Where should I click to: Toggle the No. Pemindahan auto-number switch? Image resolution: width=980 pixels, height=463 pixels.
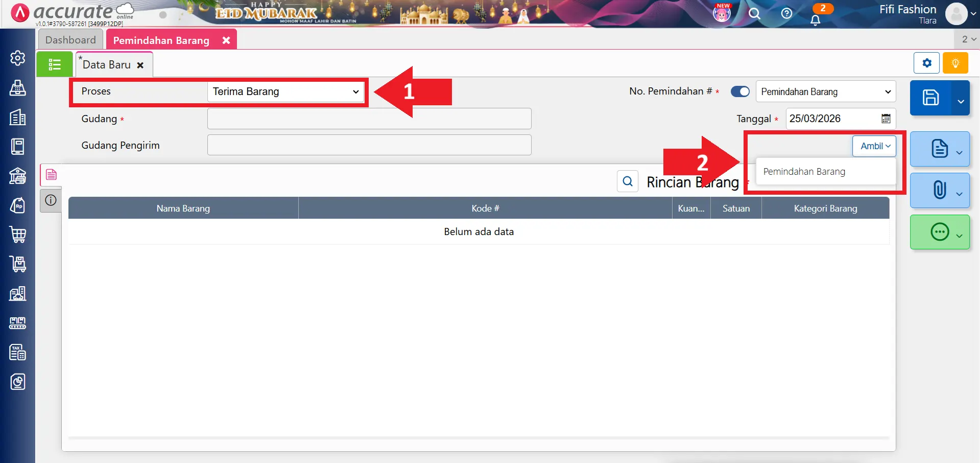(740, 91)
